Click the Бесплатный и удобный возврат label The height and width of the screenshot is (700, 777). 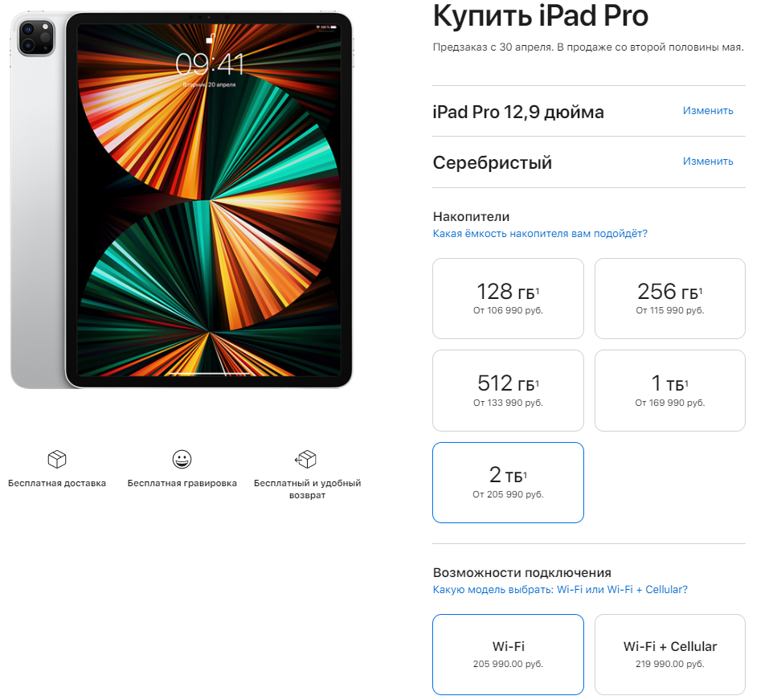[x=307, y=489]
